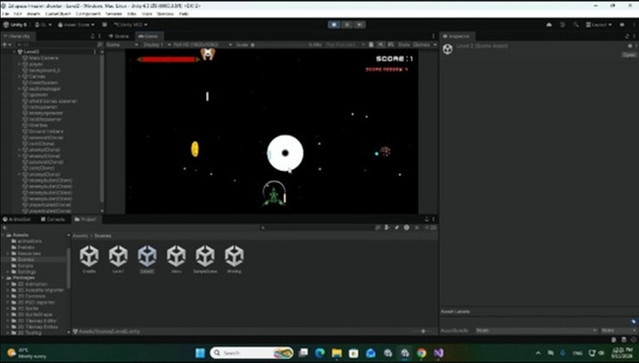639x363 pixels.
Task: Toggle the Hierarchy lock icon
Action: [93, 36]
